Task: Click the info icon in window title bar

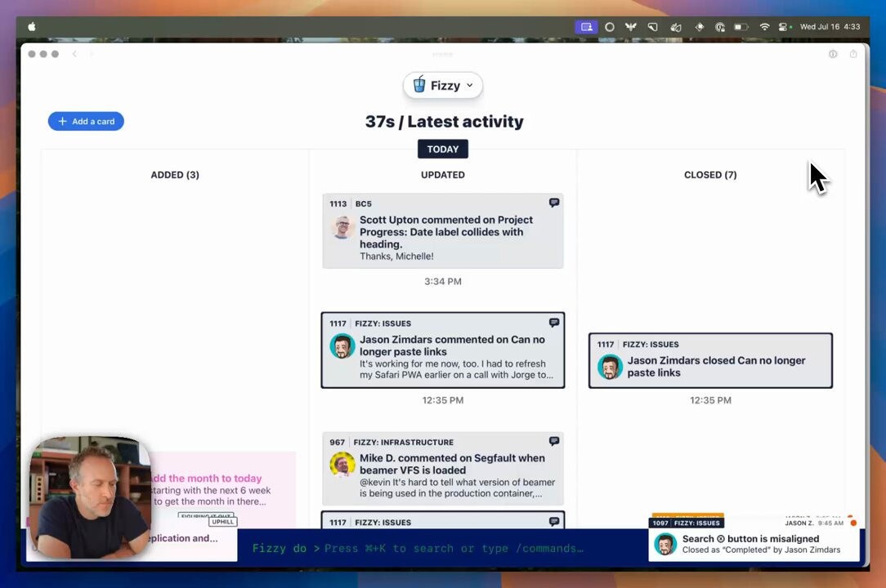Action: pos(832,54)
